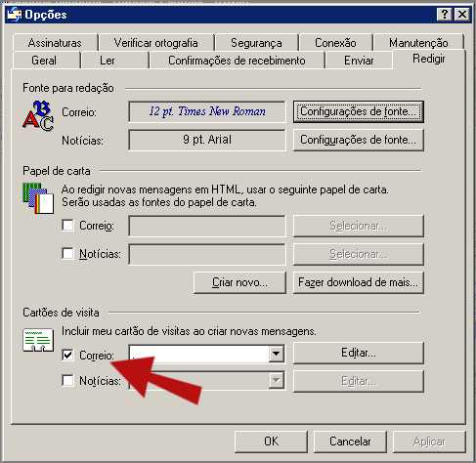This screenshot has width=476, height=463.
Task: Go to the Enviar tab
Action: [359, 61]
